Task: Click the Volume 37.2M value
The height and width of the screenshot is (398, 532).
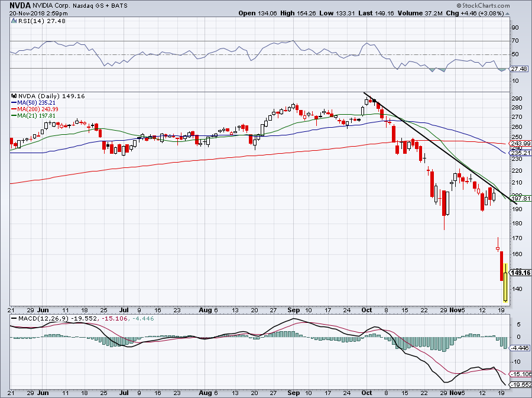Action: [420, 13]
